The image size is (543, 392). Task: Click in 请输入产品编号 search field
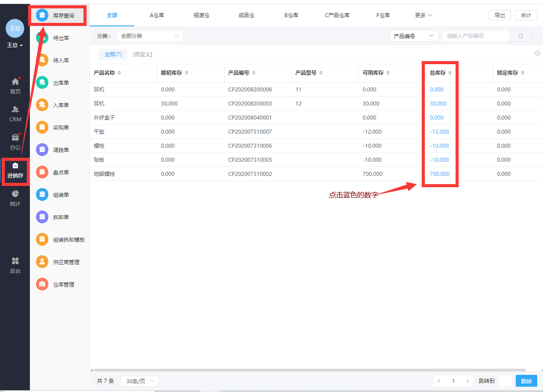coord(476,36)
